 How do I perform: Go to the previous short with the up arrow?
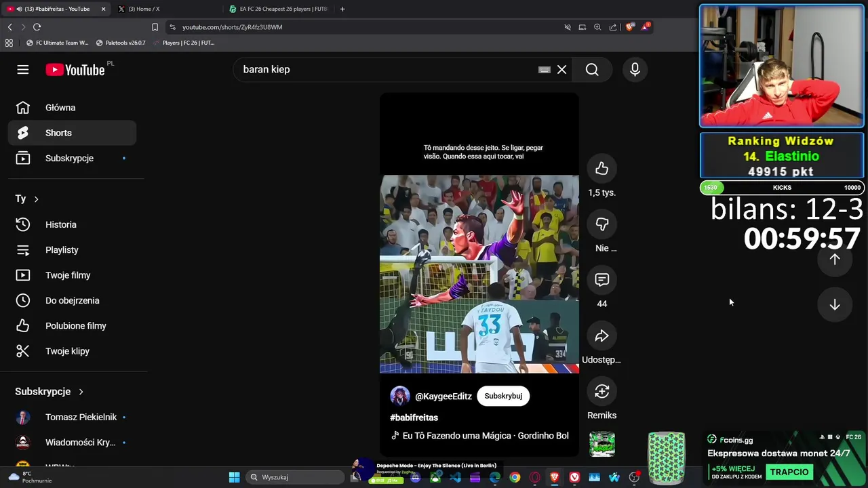(835, 259)
